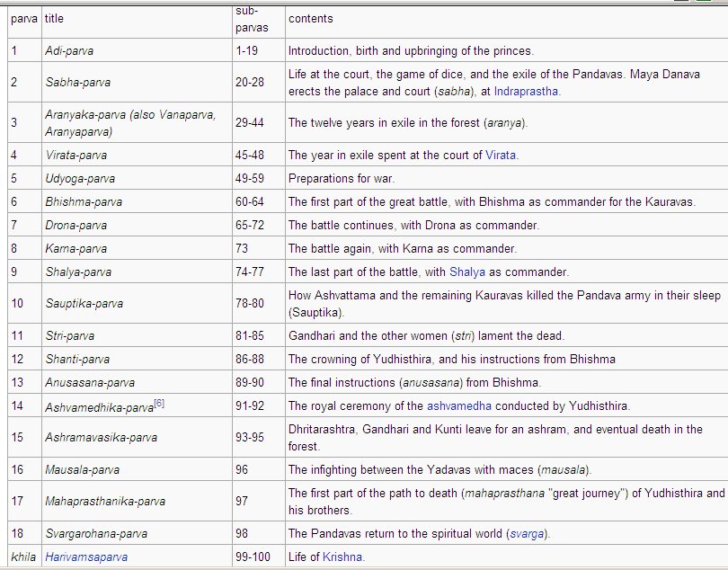The image size is (728, 570).
Task: Select 'The battle again, with Karna as commander.'
Action: tap(403, 248)
